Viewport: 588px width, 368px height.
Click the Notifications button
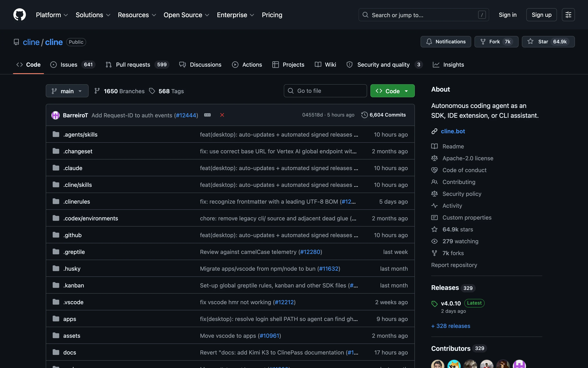click(x=446, y=42)
